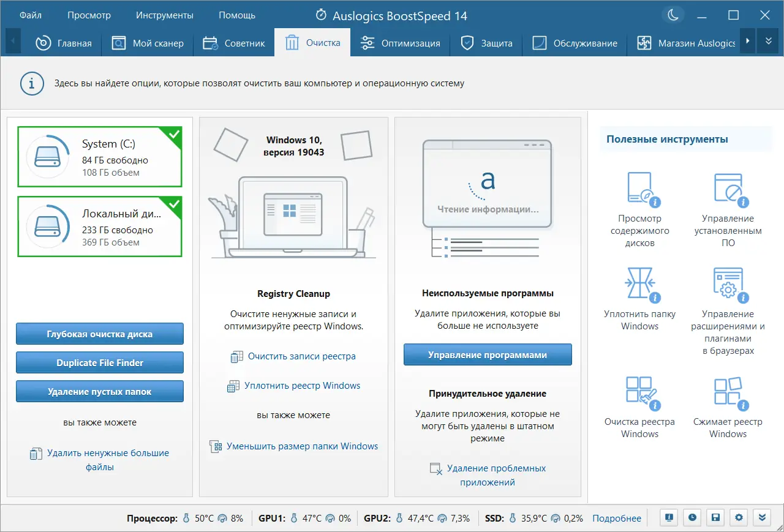The height and width of the screenshot is (532, 784).
Task: Switch to the Оптимизация tab
Action: [x=401, y=43]
